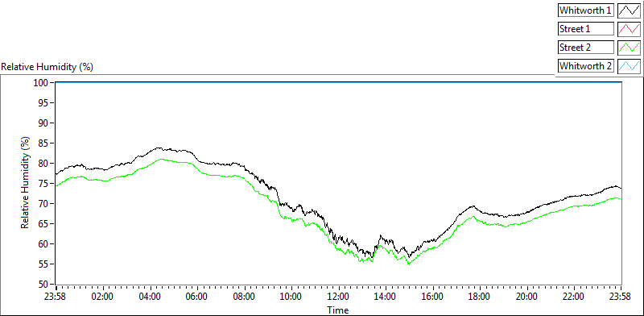Click the vertical Relative Humidity (%) axis title
644x316 pixels.
(x=26, y=183)
